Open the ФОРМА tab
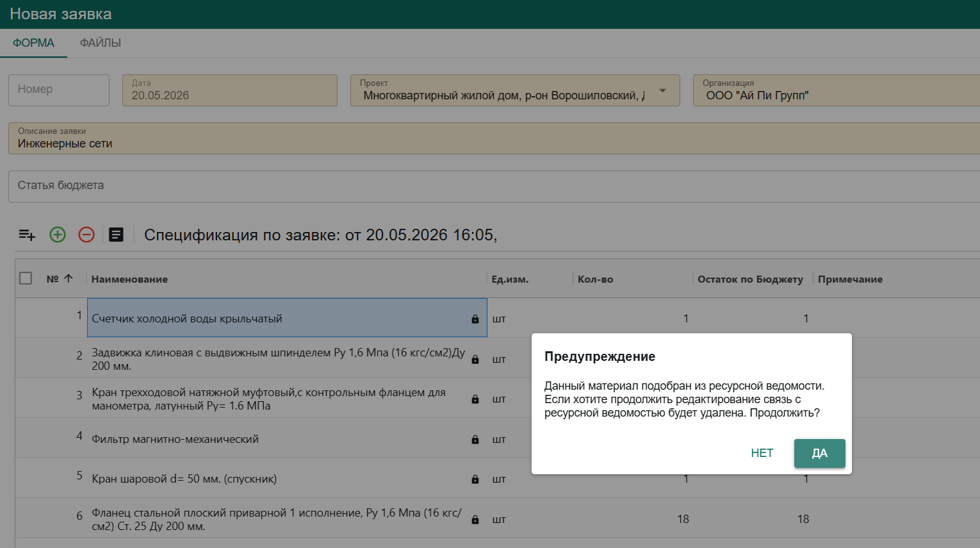Screen dimensions: 980x548 pos(33,43)
